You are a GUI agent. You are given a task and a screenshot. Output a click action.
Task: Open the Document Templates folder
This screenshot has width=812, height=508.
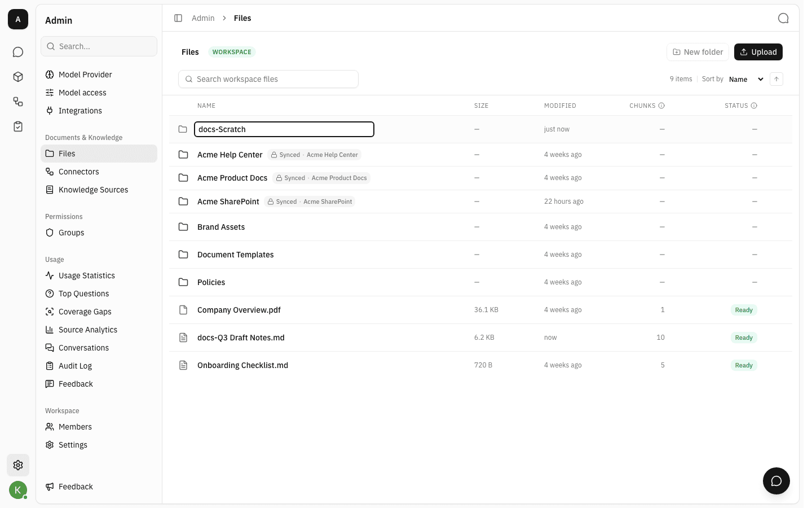point(235,255)
